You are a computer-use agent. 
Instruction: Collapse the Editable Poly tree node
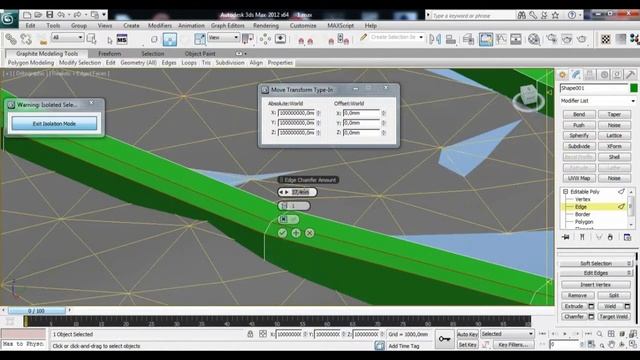click(565, 191)
